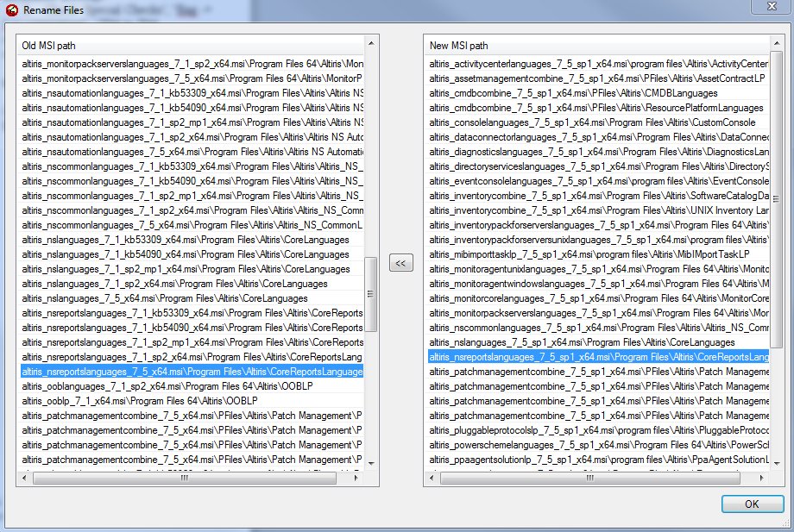This screenshot has width=794, height=532.
Task: Select new altiris_consolelanguages_7_5_sp1_x64.msi row
Action: click(x=599, y=122)
